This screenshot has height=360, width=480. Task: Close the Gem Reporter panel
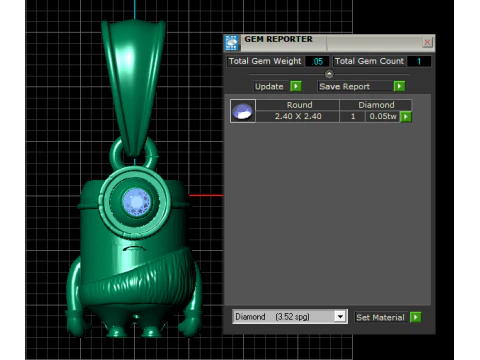427,42
